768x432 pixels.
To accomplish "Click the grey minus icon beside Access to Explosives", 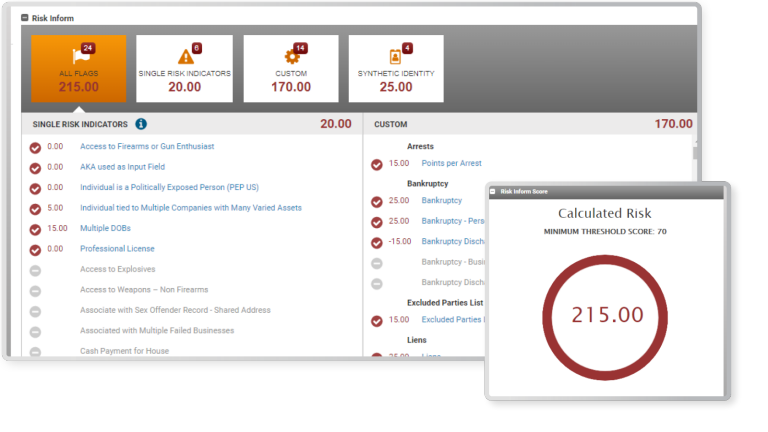I will (x=35, y=270).
